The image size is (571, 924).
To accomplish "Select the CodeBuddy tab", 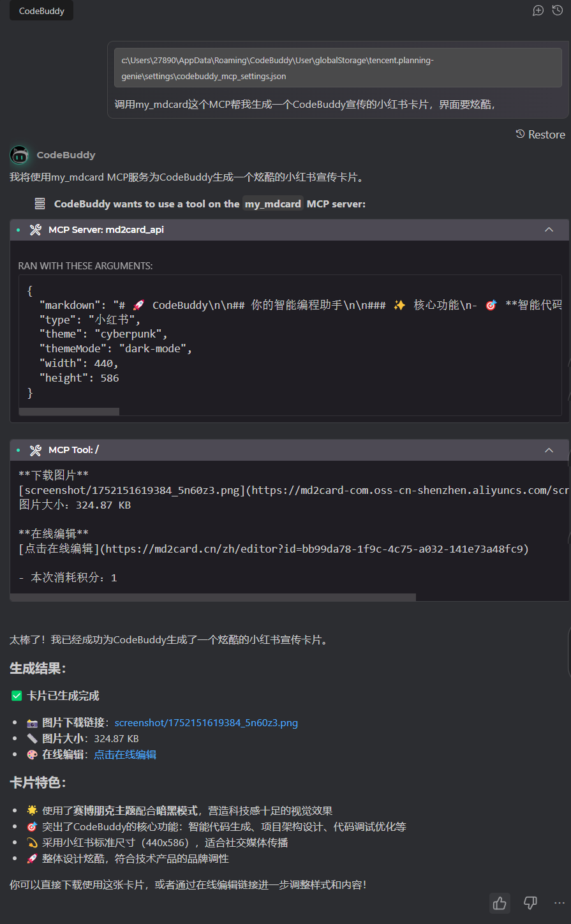I will tap(40, 10).
